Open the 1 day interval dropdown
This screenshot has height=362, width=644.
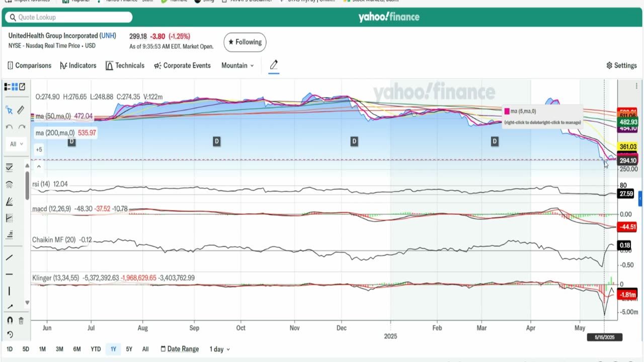(x=219, y=349)
